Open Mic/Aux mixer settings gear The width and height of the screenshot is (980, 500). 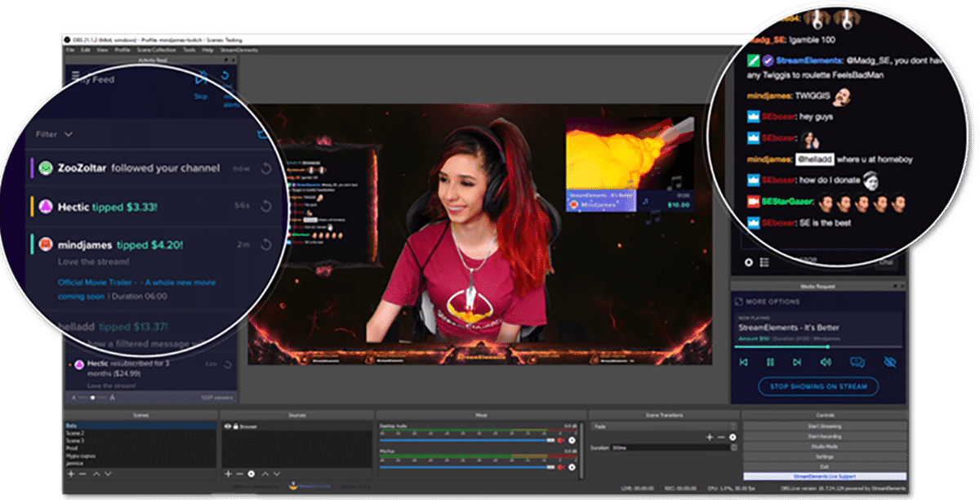point(572,467)
